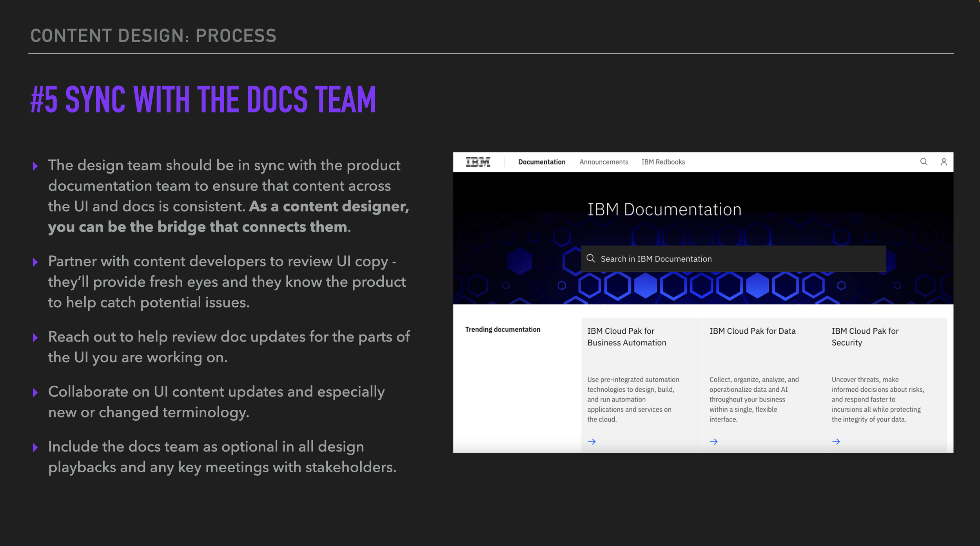This screenshot has height=546, width=980.
Task: Click the '#5 Sync with the docs team' heading
Action: [x=203, y=100]
